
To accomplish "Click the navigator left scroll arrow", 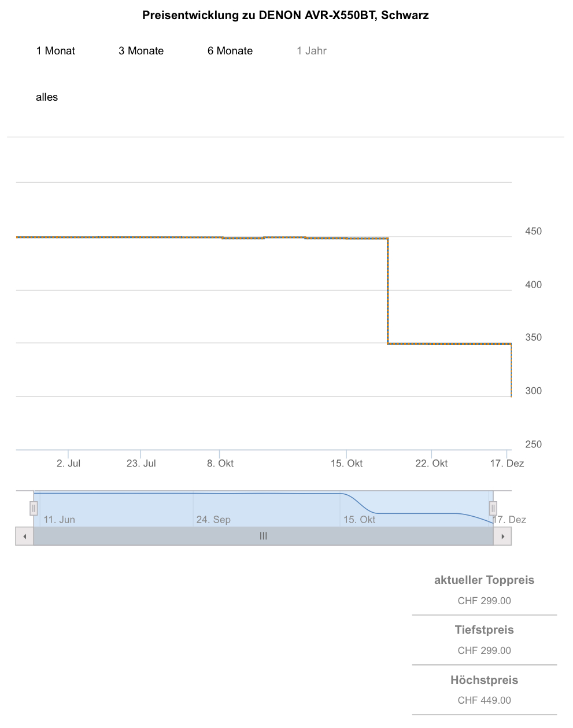I will pos(24,536).
